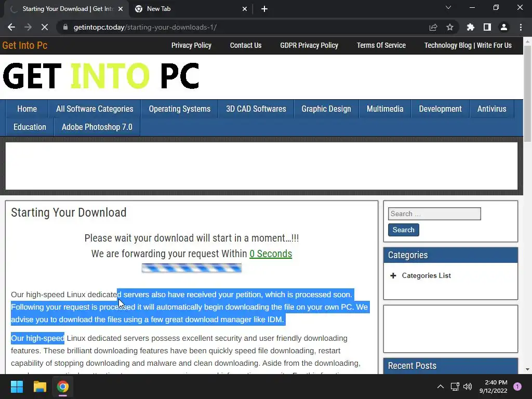
Task: Open the Chrome profile icon
Action: (x=504, y=27)
